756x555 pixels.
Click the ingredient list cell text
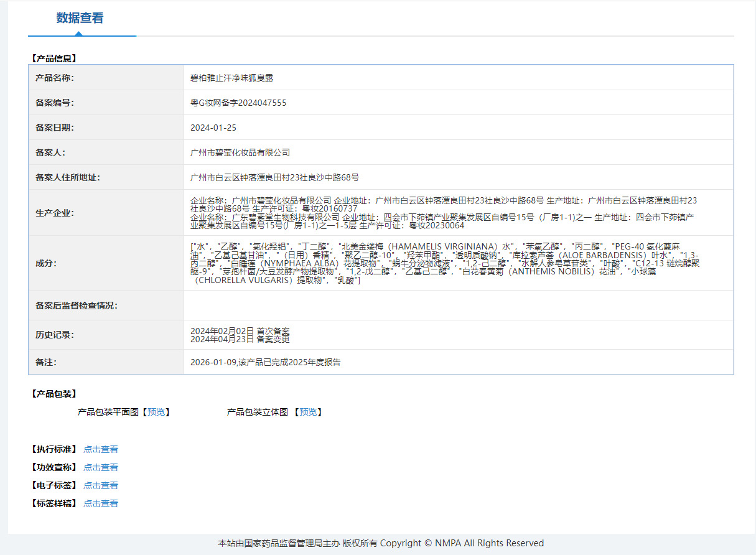[x=445, y=263]
